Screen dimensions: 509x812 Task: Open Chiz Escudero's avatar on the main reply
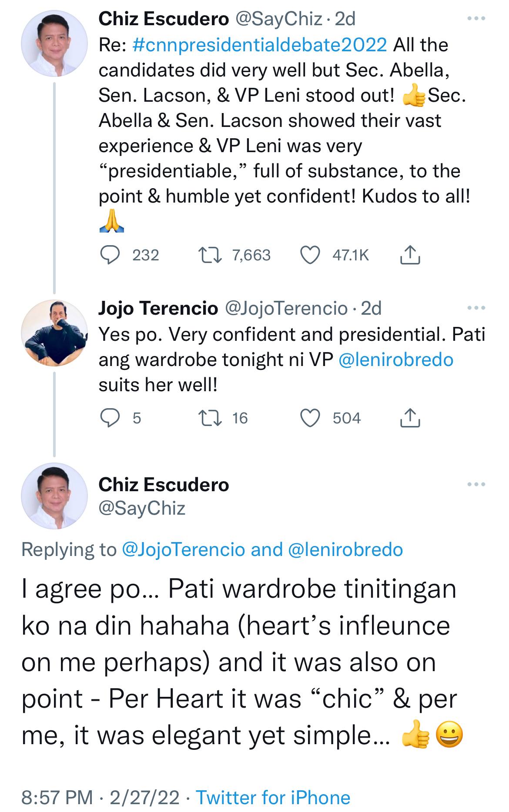tap(54, 496)
